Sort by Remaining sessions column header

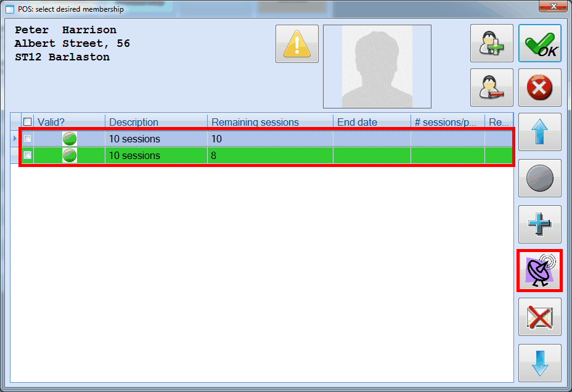point(269,122)
